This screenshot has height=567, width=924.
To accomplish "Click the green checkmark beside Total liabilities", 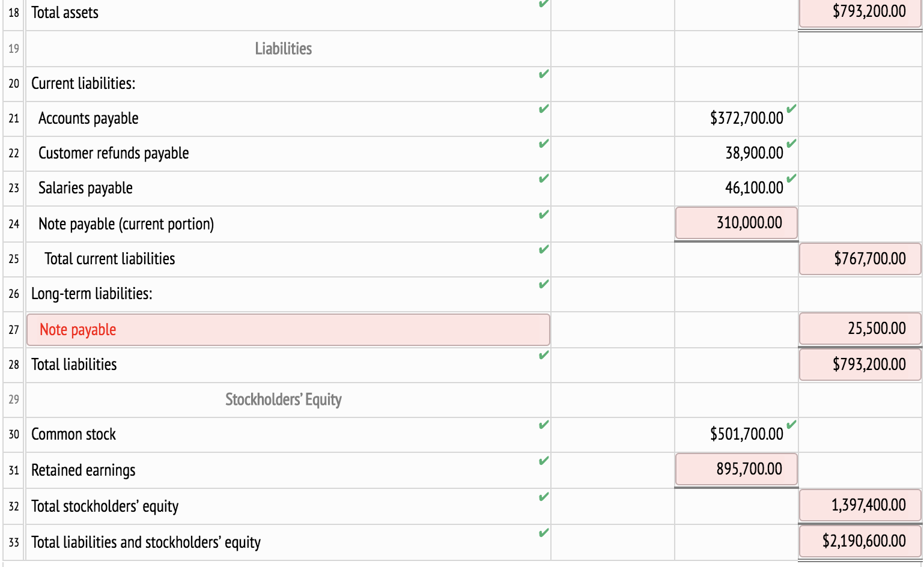I will 544,354.
